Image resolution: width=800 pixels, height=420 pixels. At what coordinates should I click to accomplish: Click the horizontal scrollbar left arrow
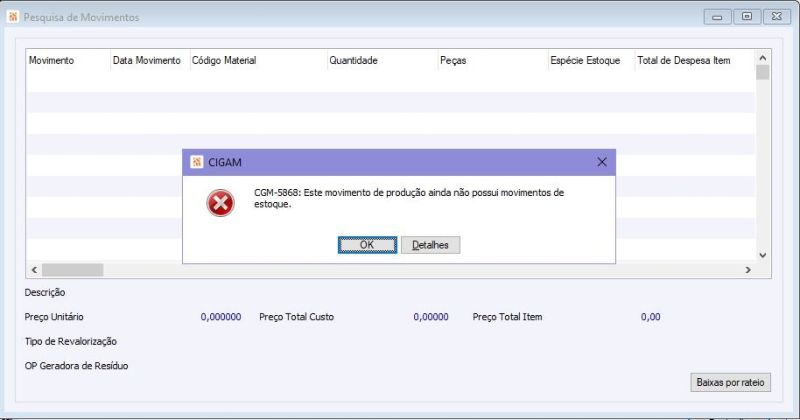(34, 269)
